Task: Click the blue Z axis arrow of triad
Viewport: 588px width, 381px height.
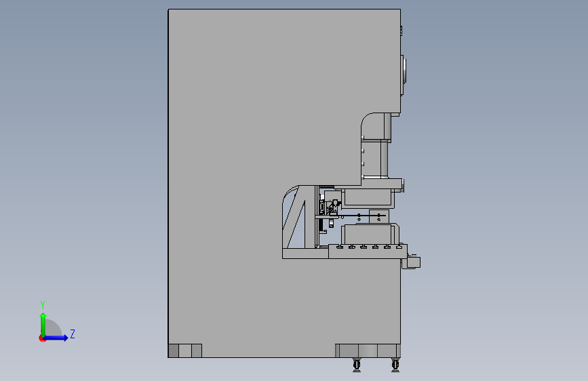Action: 56,338
